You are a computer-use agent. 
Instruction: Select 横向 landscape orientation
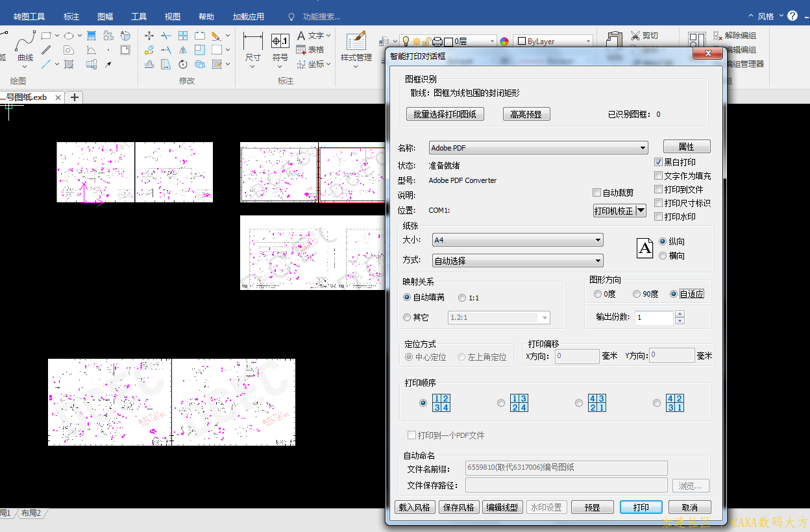point(663,256)
